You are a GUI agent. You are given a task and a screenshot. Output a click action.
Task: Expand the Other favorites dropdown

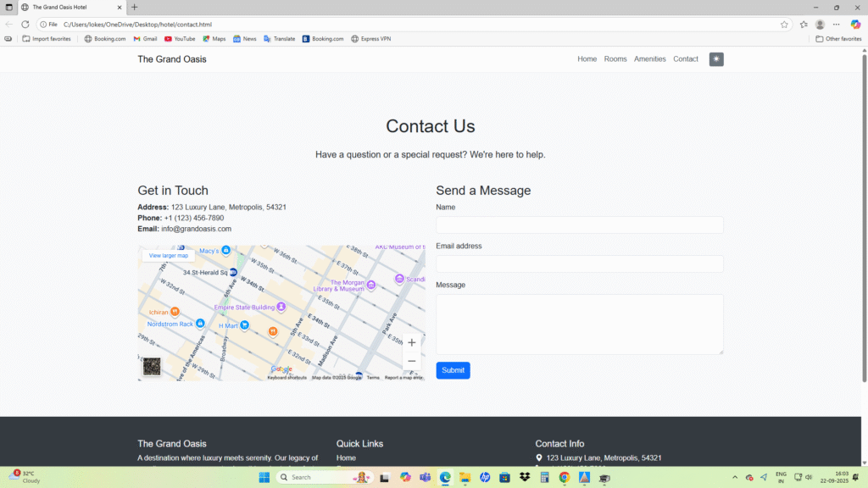(837, 38)
